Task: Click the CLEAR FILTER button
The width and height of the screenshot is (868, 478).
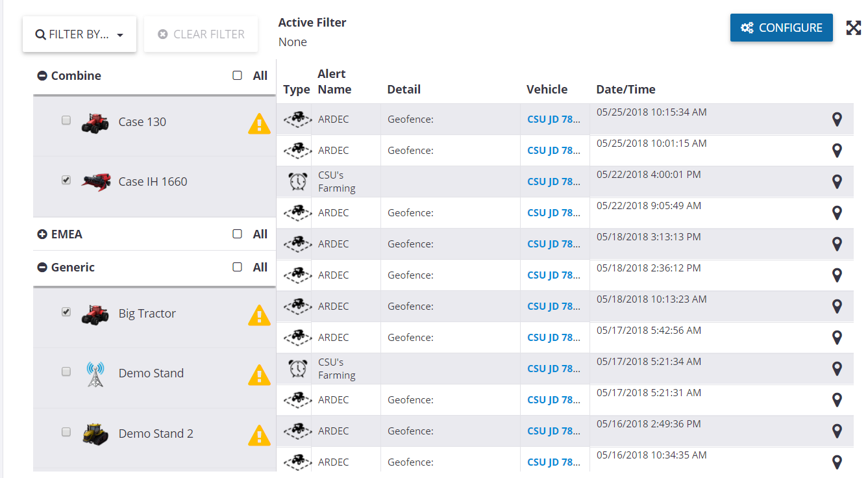Action: pos(201,34)
